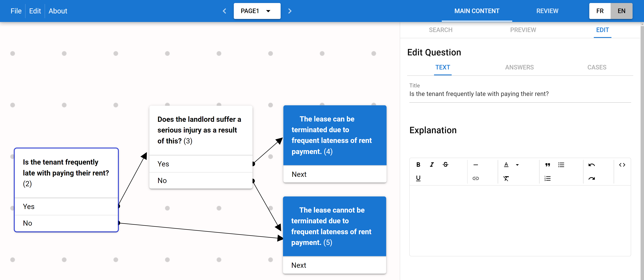Open the PAGE1 page dropdown
Viewport: 644px width, 280px height.
click(257, 11)
